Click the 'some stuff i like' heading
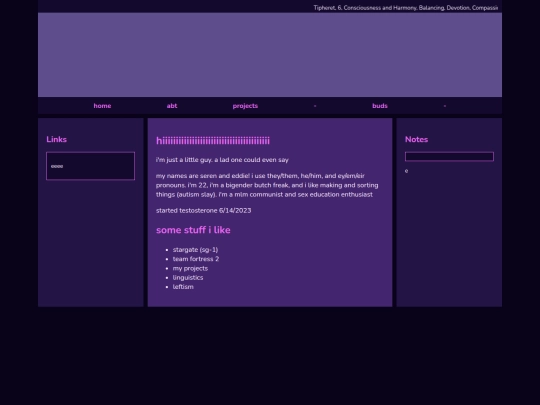540x405 pixels. [193, 230]
